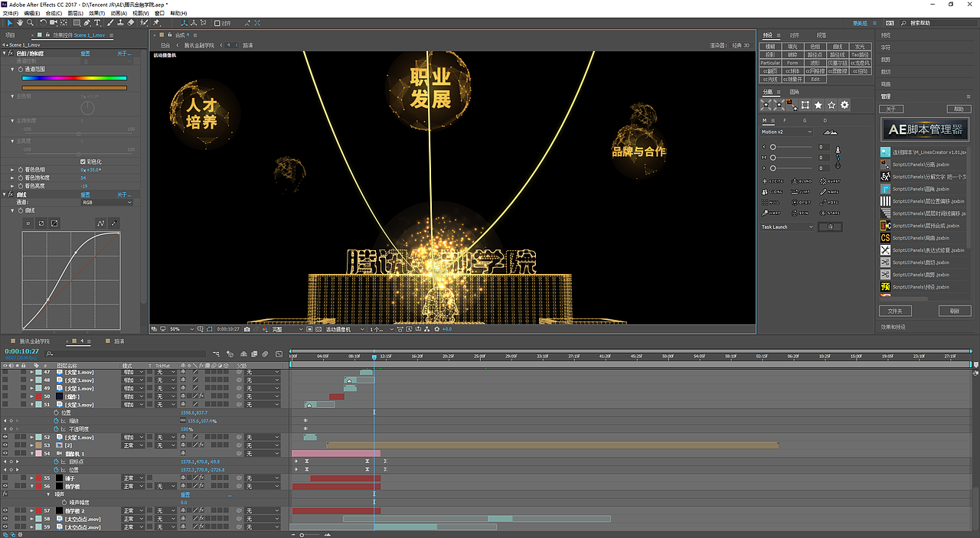
Task: Toggle the 对齐 snapping checkbox in toolbar
Action: tap(217, 23)
